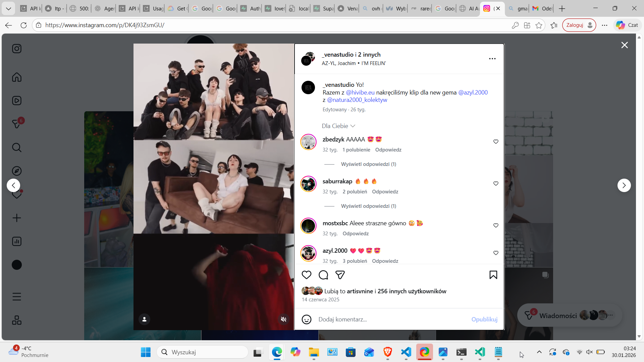Open post options three-dot menu

[492, 59]
